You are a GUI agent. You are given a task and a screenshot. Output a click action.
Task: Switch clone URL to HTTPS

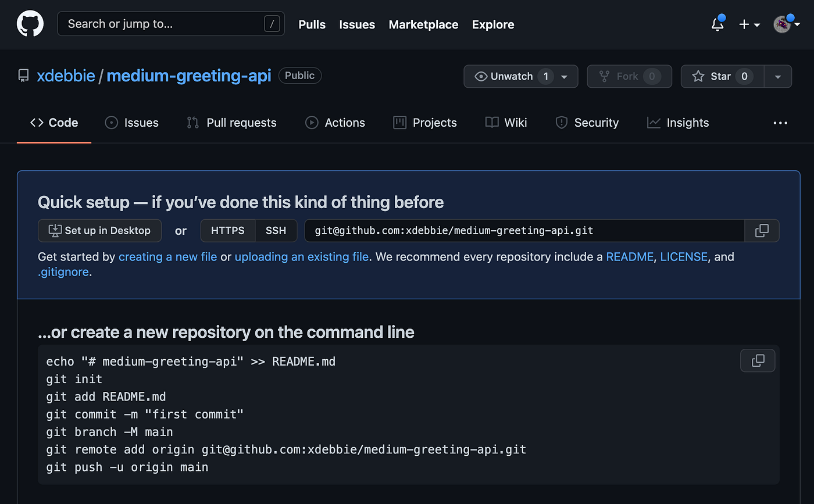coord(228,231)
